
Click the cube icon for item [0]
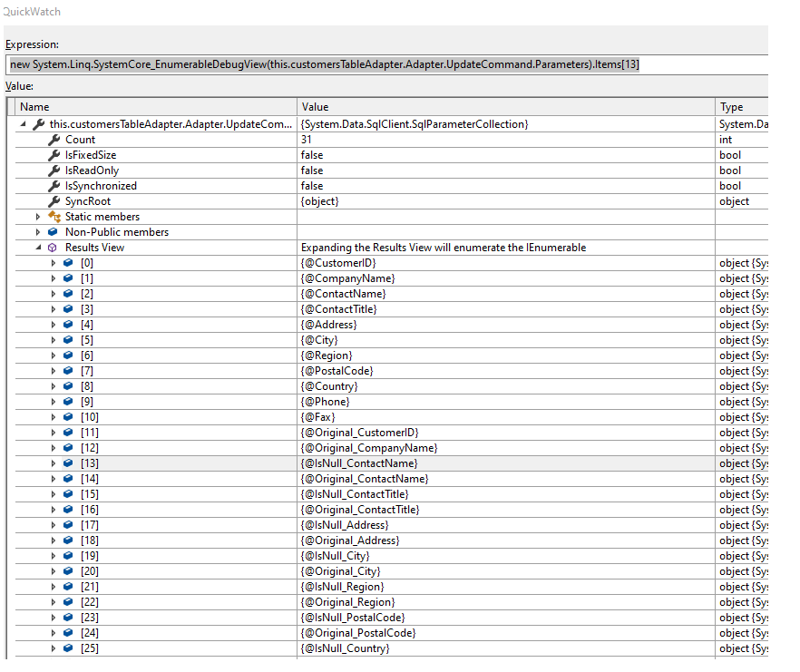coord(68,263)
